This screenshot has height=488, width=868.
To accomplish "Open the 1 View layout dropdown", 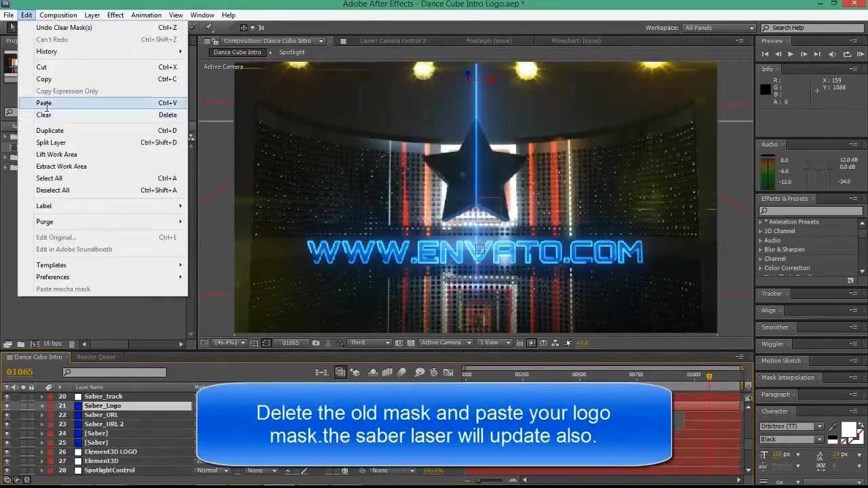I will [494, 343].
